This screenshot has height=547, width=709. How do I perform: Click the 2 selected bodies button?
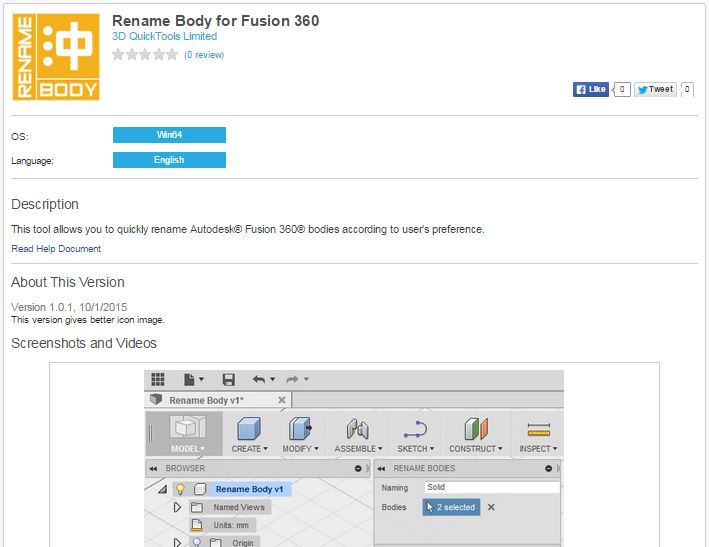tap(451, 507)
